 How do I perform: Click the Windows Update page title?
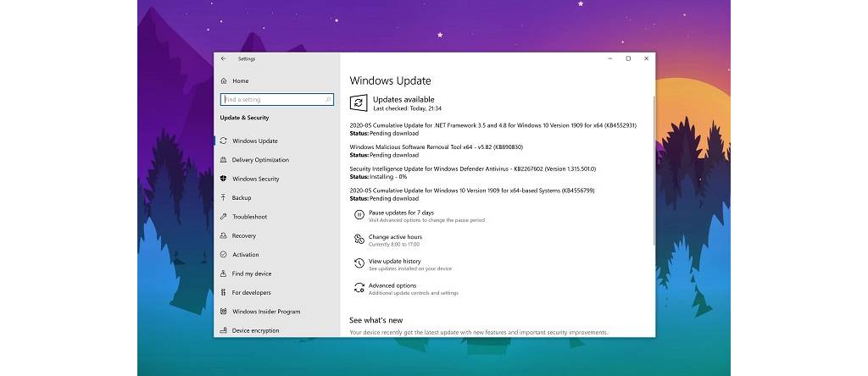(x=390, y=80)
